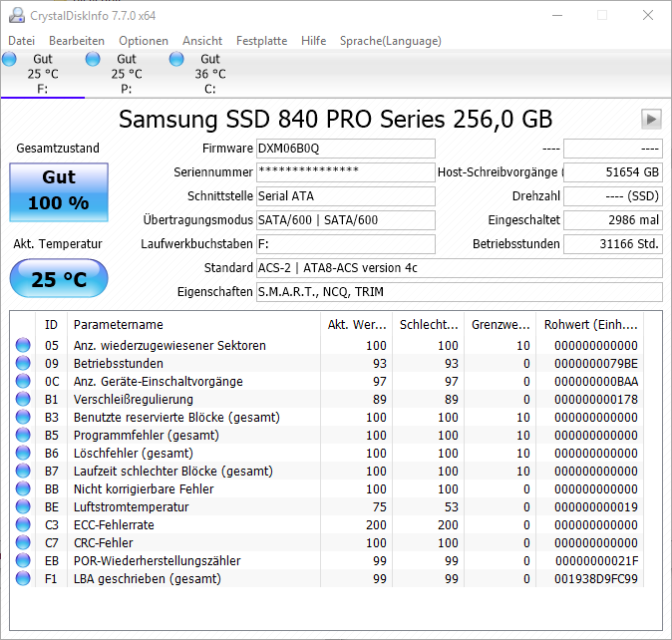Click status orb for Verschleißregulierung row
Image resolution: width=672 pixels, height=640 pixels.
pos(23,399)
